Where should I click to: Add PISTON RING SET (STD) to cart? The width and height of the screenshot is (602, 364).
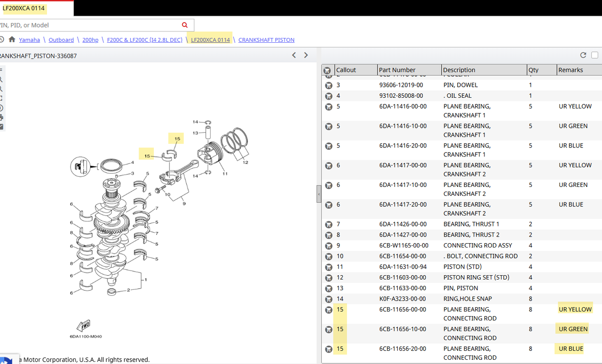coord(328,278)
